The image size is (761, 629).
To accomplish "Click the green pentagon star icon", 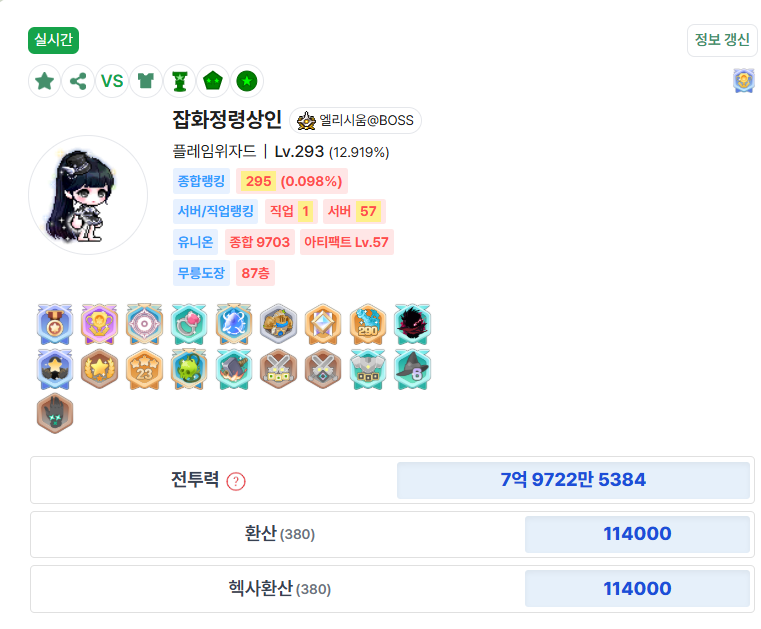I will pos(213,81).
